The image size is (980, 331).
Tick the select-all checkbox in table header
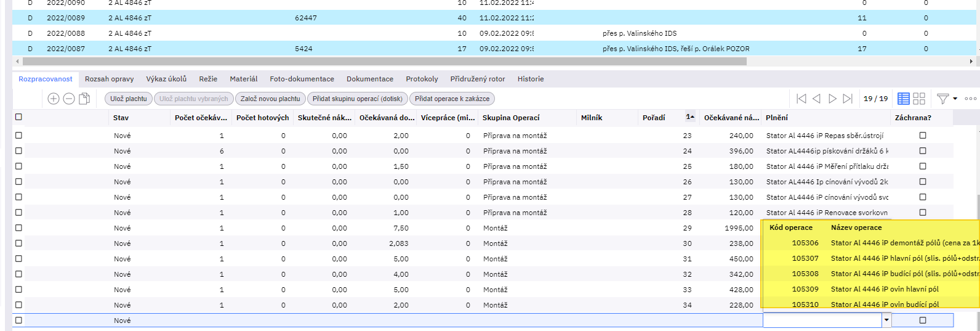(x=18, y=117)
